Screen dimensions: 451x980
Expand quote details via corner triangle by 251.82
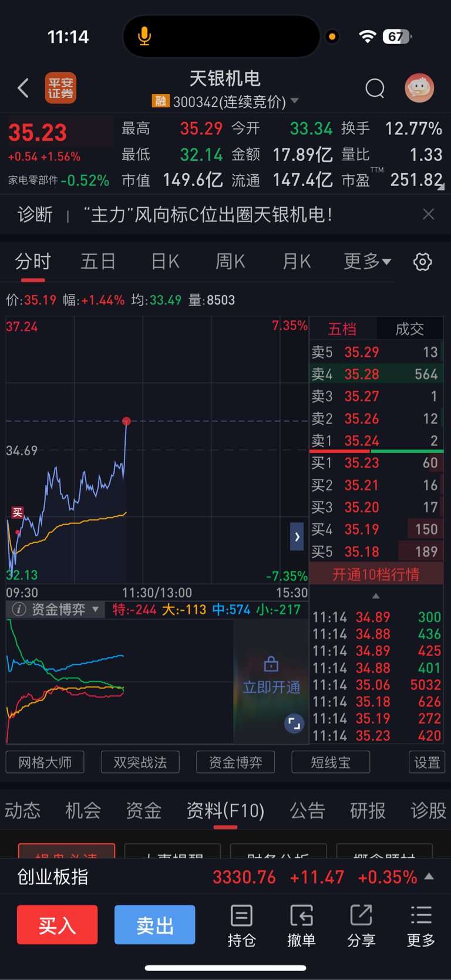[441, 187]
